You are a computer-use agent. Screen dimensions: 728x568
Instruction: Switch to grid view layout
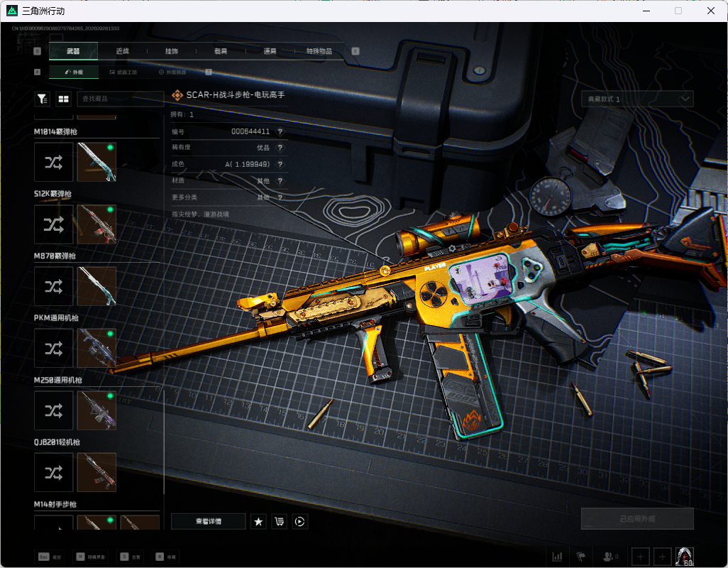(63, 99)
